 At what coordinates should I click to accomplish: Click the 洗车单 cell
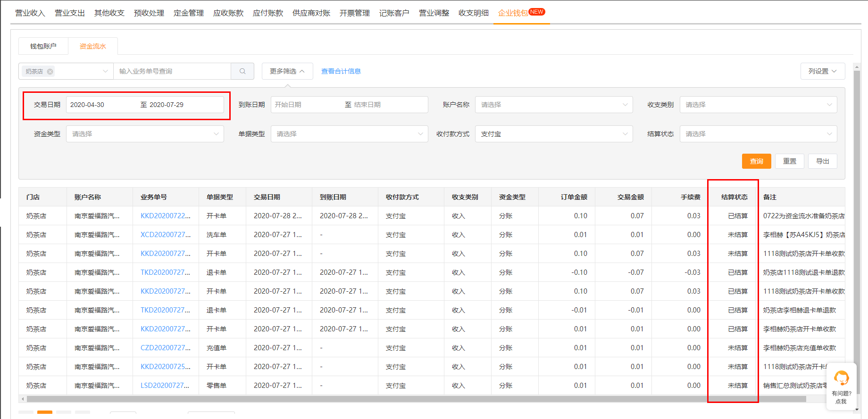(217, 235)
